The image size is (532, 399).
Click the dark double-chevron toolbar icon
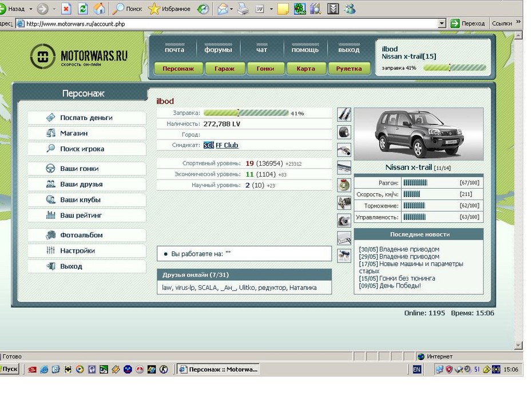(333, 9)
